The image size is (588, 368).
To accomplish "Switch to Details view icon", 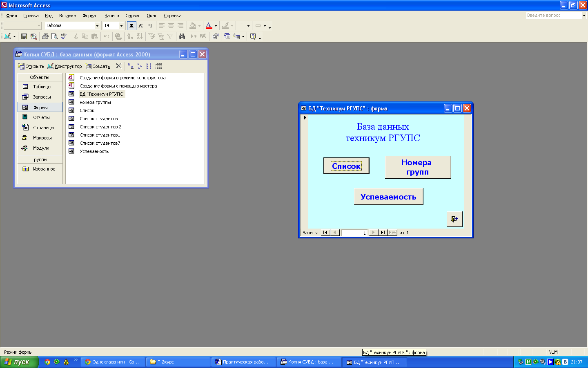I will [x=159, y=66].
